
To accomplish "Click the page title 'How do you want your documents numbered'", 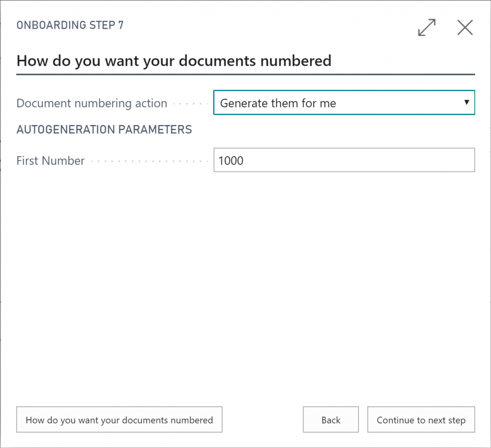I will [174, 61].
